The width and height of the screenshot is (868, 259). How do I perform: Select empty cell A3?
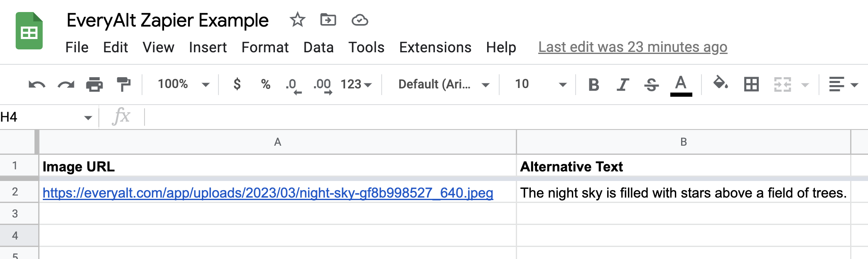point(277,214)
